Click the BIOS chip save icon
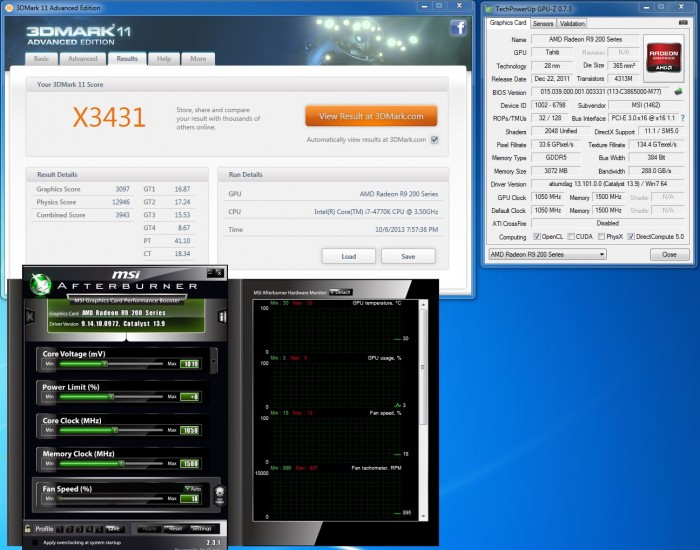Viewport: 700px width, 550px height. (679, 91)
